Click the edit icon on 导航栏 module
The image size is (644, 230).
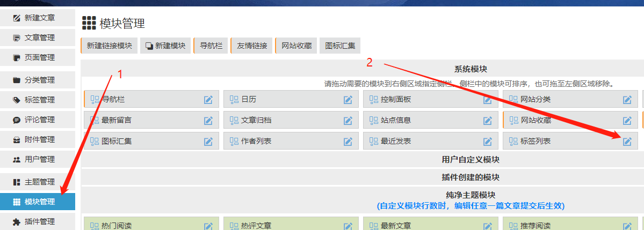(208, 100)
